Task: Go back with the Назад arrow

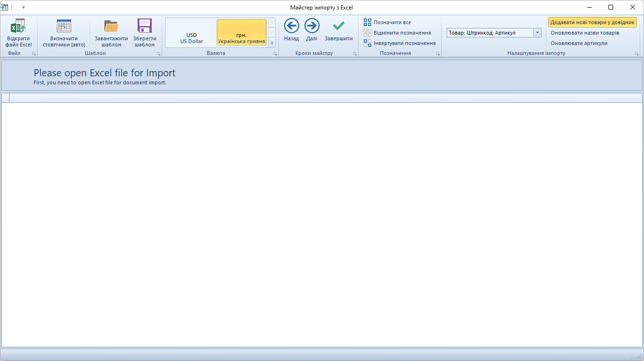Action: tap(291, 30)
